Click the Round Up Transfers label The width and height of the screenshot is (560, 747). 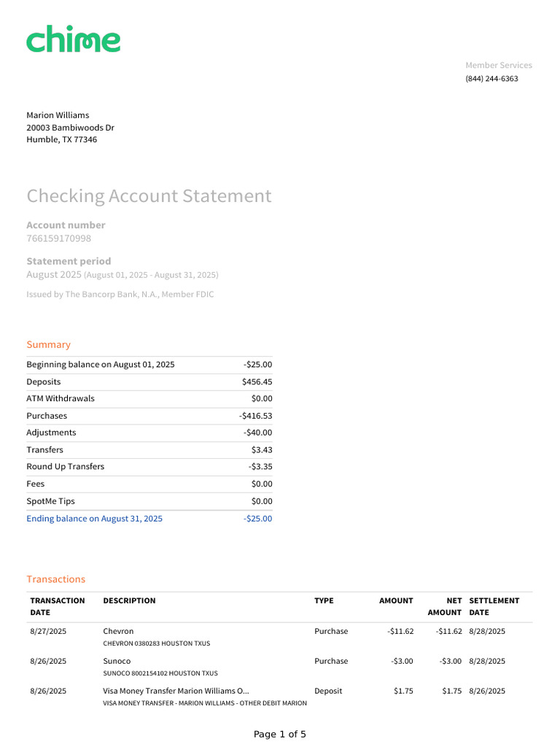point(65,466)
